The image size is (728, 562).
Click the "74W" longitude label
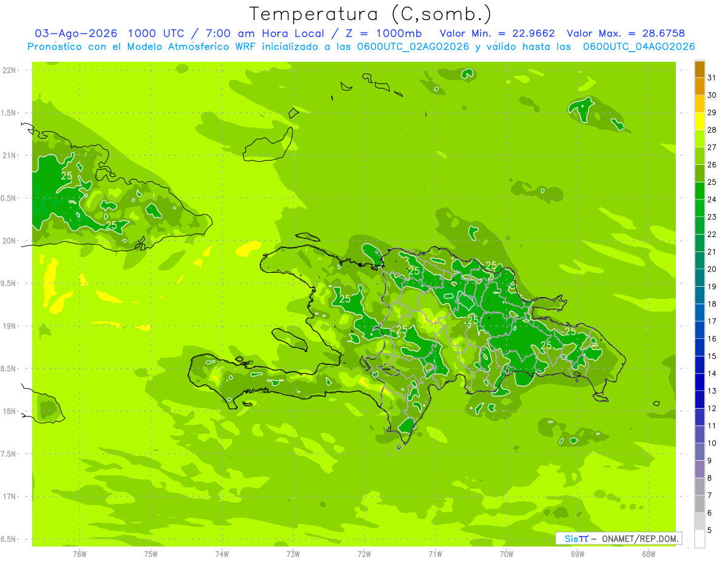[x=222, y=554]
